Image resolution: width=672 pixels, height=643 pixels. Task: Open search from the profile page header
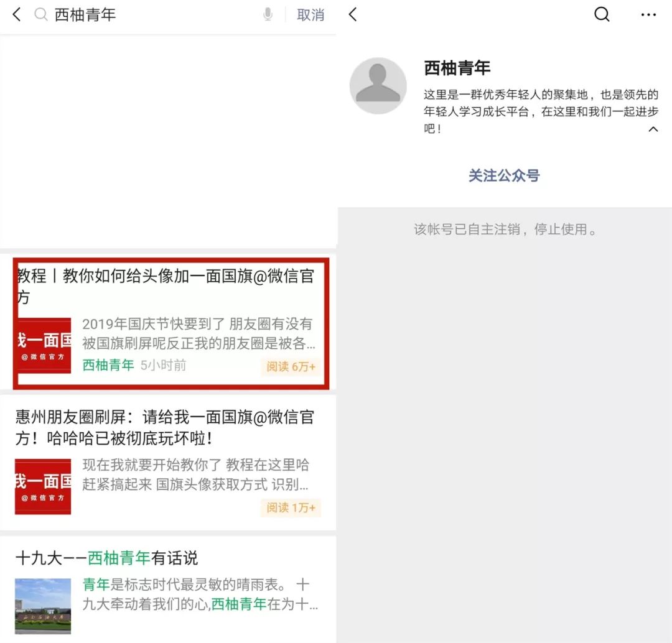[602, 14]
